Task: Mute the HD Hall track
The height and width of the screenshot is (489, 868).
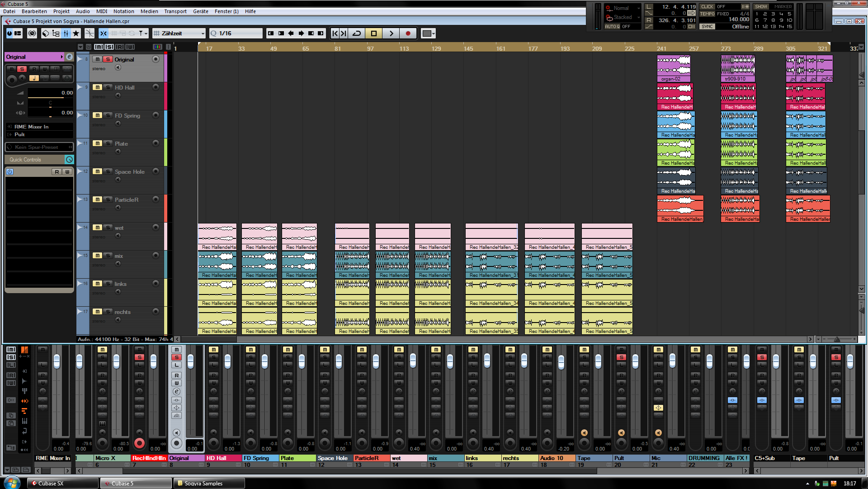Action: pos(97,87)
